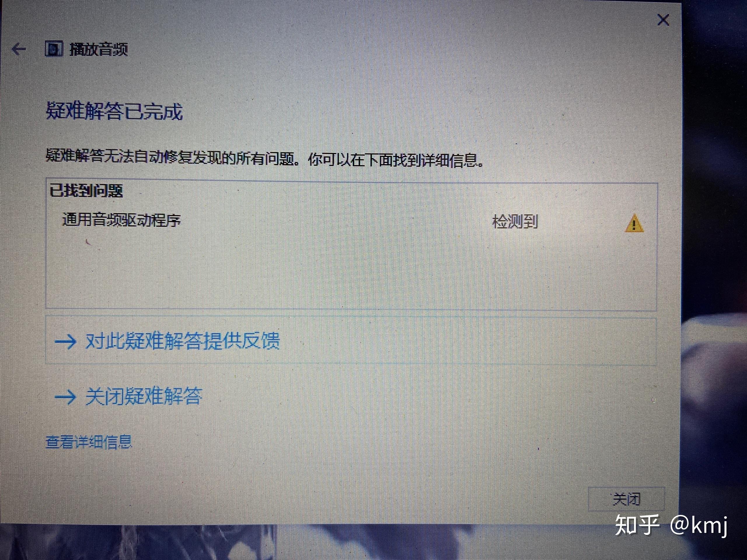Select 关闭疑难解答 option

(144, 396)
